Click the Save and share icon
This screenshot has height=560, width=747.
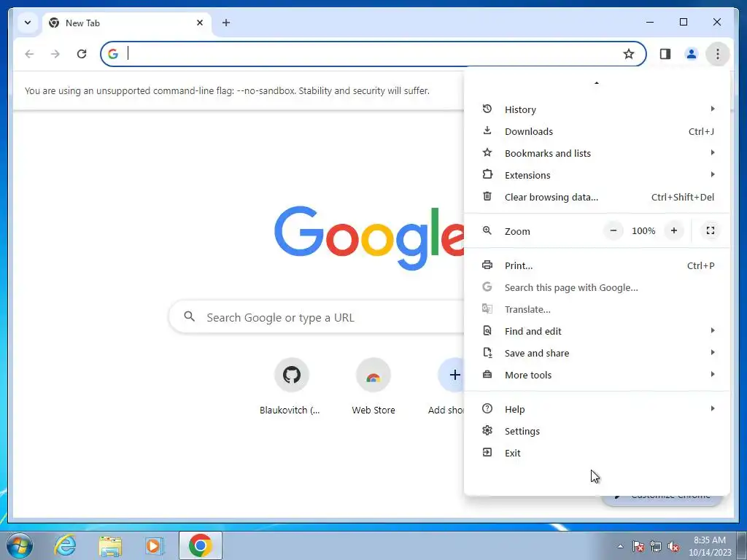(487, 352)
